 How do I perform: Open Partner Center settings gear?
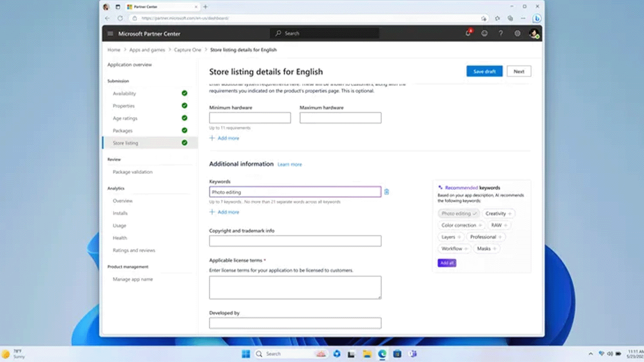517,33
